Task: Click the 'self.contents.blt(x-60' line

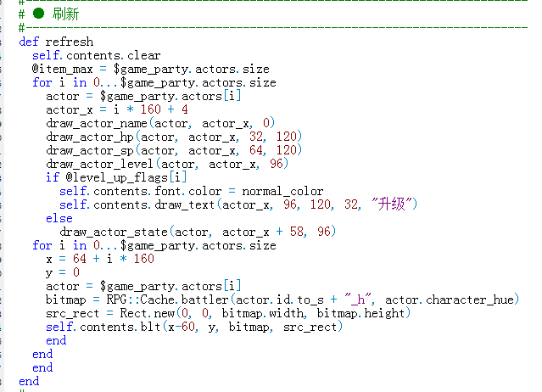Action: [x=194, y=327]
